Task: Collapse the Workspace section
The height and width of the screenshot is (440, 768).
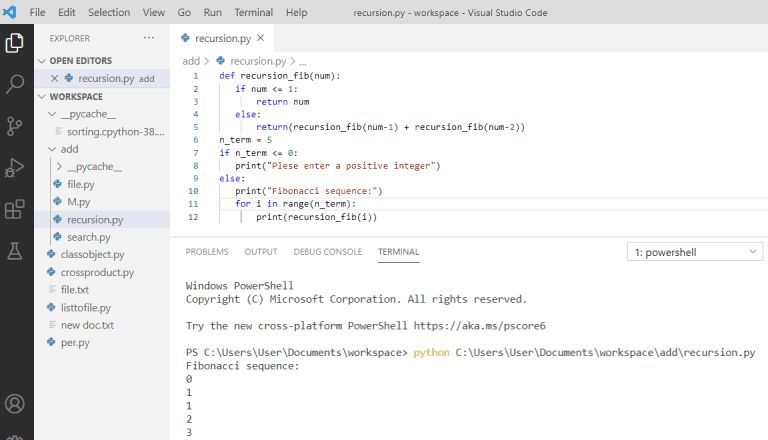Action: point(42,97)
